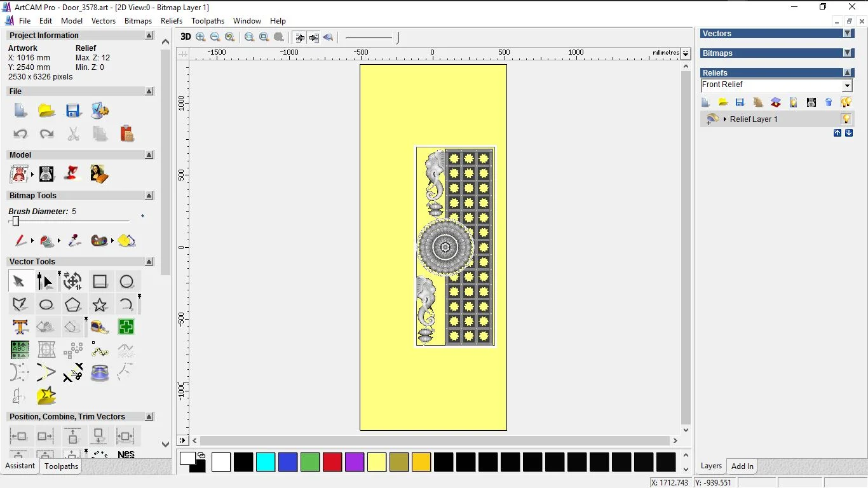868x488 pixels.
Task: Switch to 3D view button
Action: tap(186, 37)
